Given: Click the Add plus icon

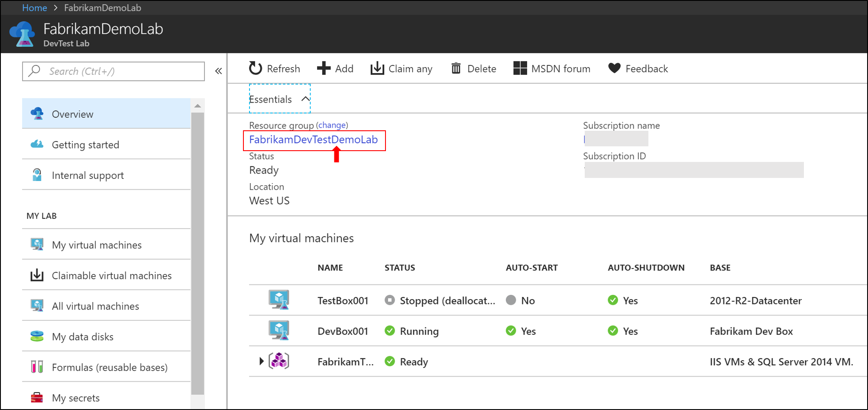Looking at the screenshot, I should [324, 68].
